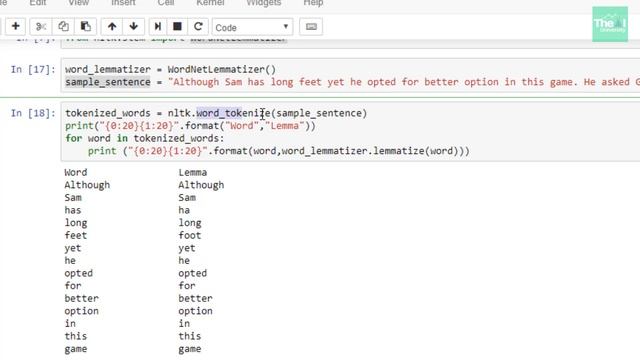Select the In [18] prompt label

(x=33, y=113)
